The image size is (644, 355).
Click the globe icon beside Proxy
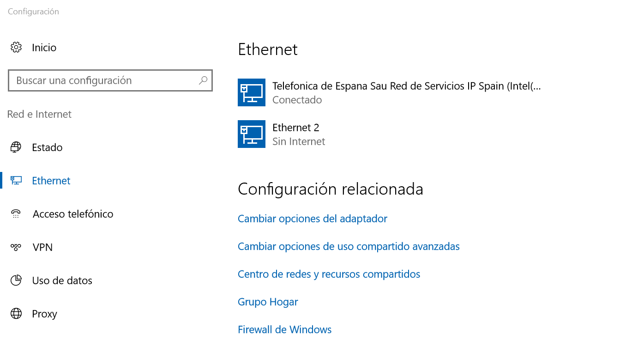point(16,314)
